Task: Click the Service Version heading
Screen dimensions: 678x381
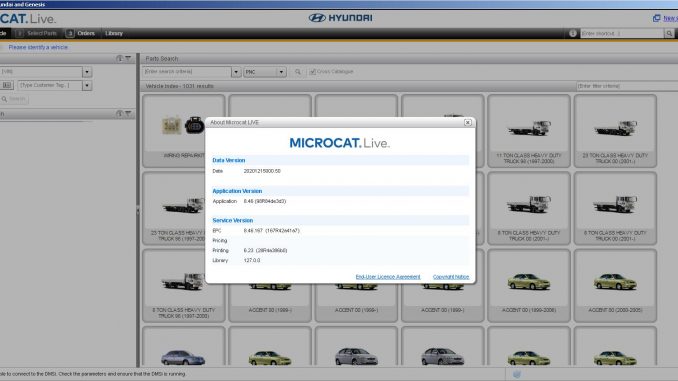Action: [233, 221]
